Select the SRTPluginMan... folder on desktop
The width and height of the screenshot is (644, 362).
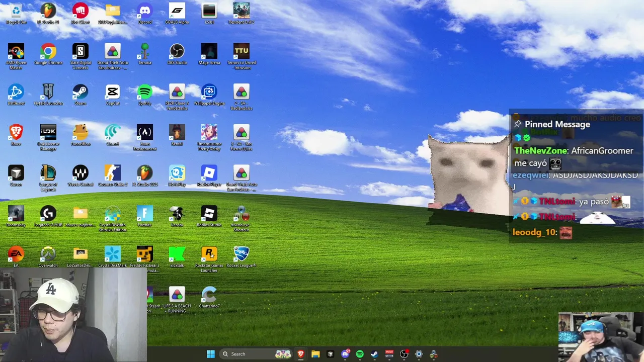click(113, 14)
